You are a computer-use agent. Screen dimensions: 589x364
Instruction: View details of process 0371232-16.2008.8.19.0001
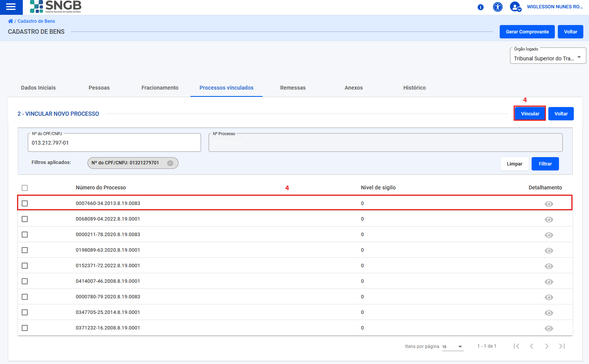pyautogui.click(x=549, y=329)
